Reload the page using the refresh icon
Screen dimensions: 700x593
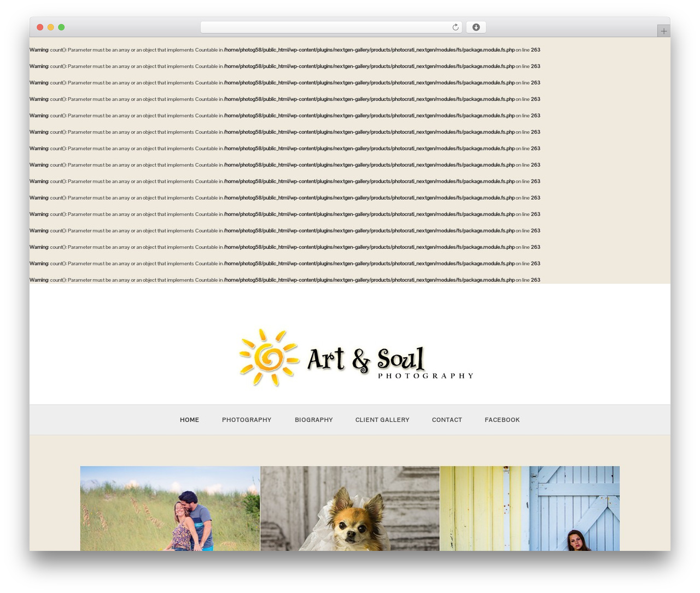pos(455,27)
